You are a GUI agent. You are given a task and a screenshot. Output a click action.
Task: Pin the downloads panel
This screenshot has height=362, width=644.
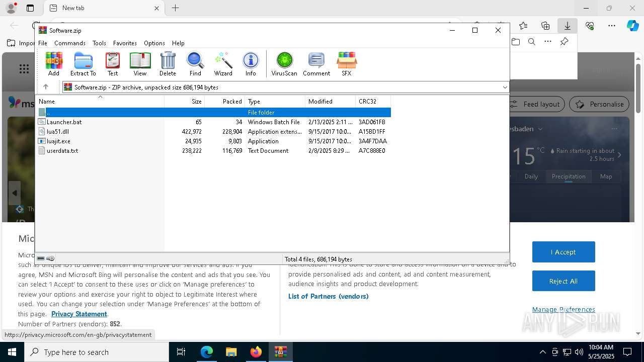pyautogui.click(x=564, y=42)
